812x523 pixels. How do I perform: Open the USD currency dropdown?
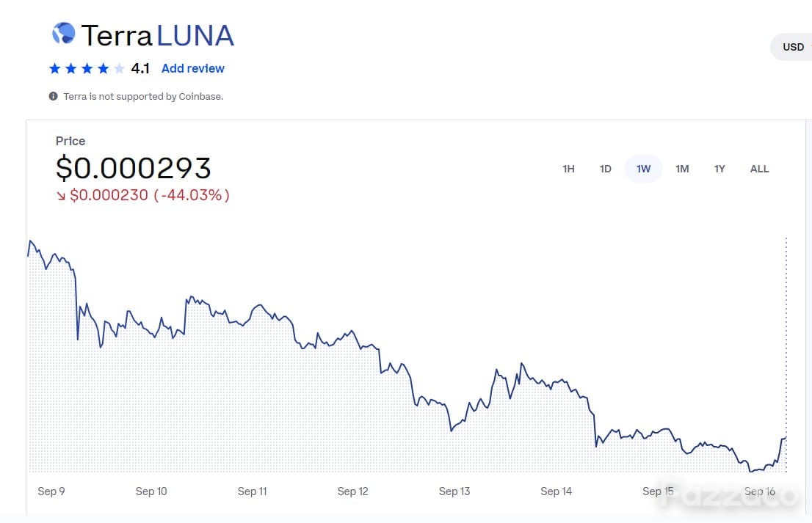[x=791, y=47]
